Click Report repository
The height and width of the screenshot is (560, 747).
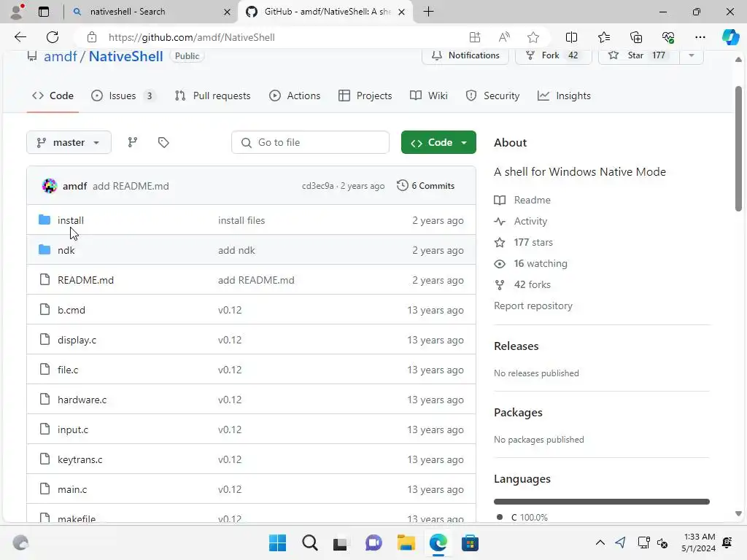point(533,306)
